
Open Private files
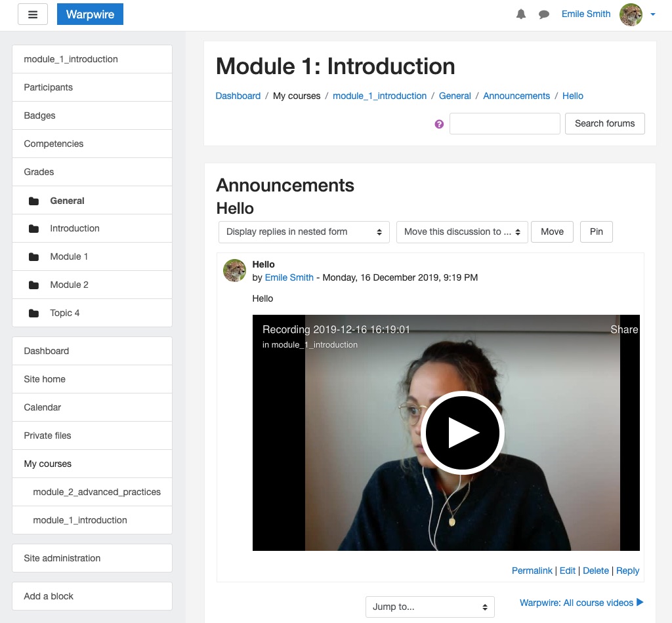click(92, 436)
